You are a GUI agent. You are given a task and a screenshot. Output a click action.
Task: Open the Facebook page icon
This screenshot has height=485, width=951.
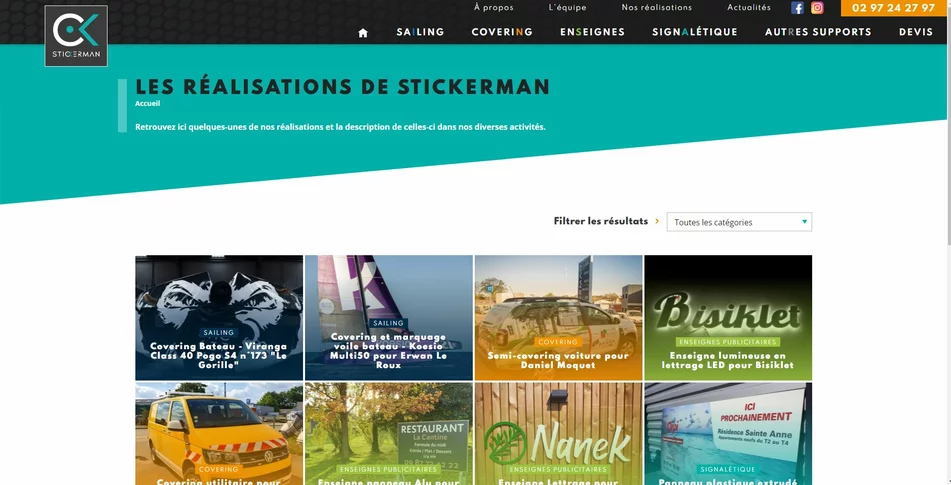click(798, 8)
